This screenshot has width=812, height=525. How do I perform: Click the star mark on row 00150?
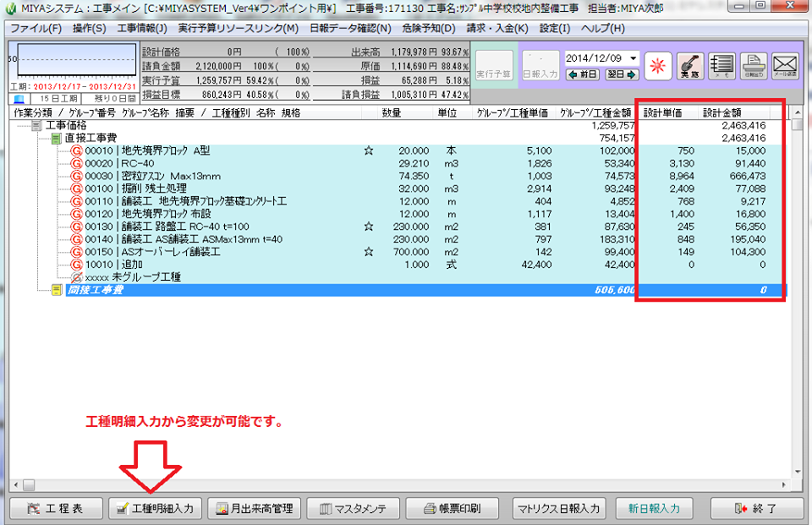coord(369,252)
